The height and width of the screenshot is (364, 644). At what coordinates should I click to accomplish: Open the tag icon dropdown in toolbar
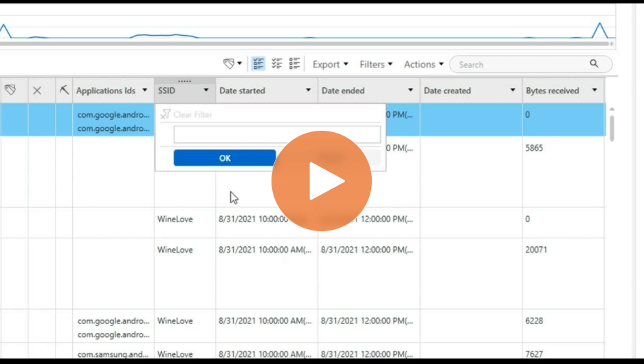pos(232,64)
